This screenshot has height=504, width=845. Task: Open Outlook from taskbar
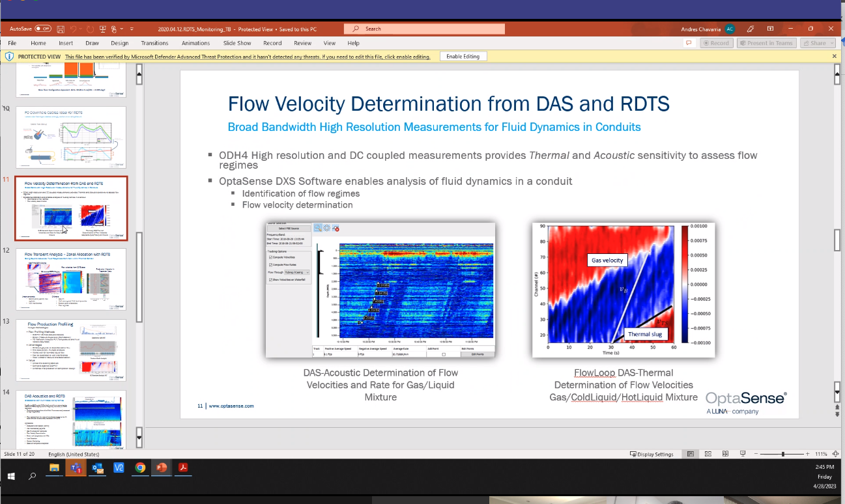pyautogui.click(x=97, y=468)
